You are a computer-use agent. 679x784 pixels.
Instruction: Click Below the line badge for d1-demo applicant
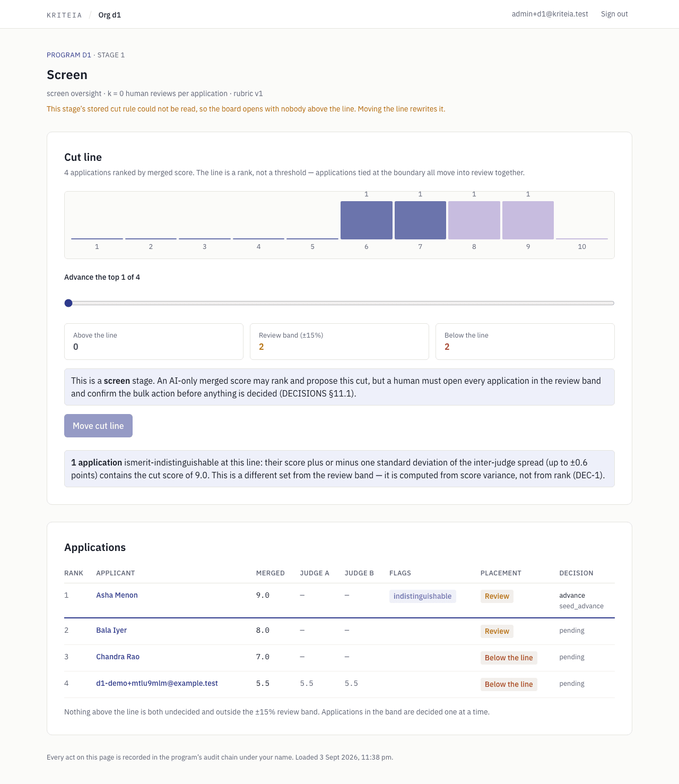[x=509, y=684]
